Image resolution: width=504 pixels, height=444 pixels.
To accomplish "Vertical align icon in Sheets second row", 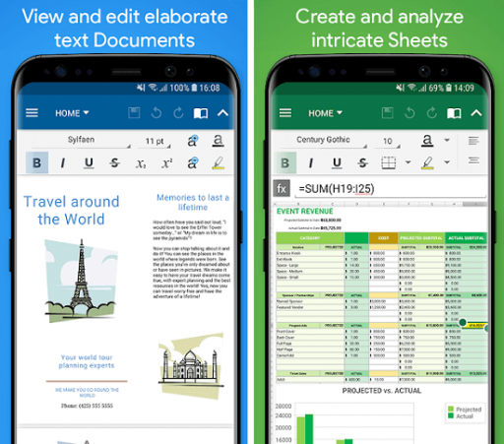I will coord(473,160).
